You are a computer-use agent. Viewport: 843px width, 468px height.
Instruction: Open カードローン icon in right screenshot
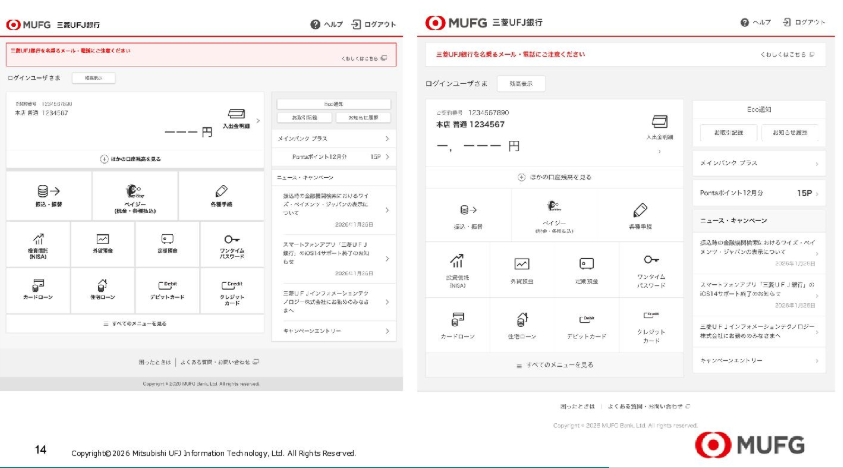click(x=458, y=320)
